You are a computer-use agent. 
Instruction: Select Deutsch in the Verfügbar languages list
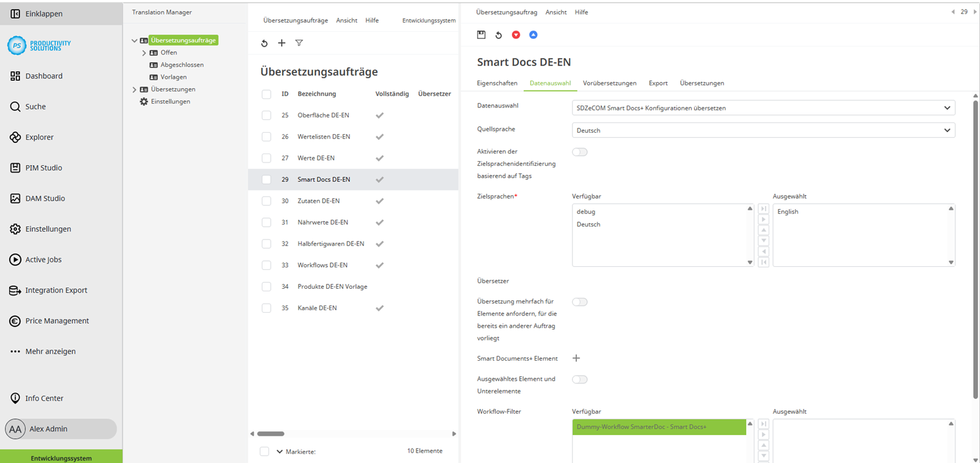point(590,223)
